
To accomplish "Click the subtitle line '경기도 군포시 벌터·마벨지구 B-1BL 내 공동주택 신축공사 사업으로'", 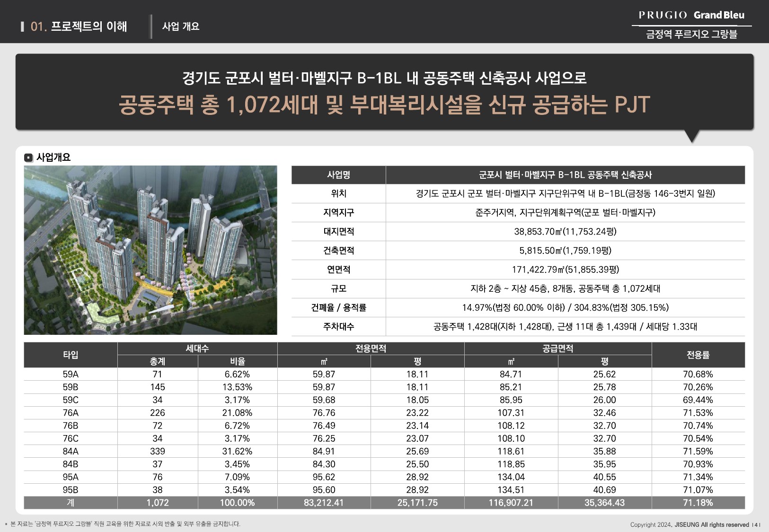I will click(x=384, y=78).
